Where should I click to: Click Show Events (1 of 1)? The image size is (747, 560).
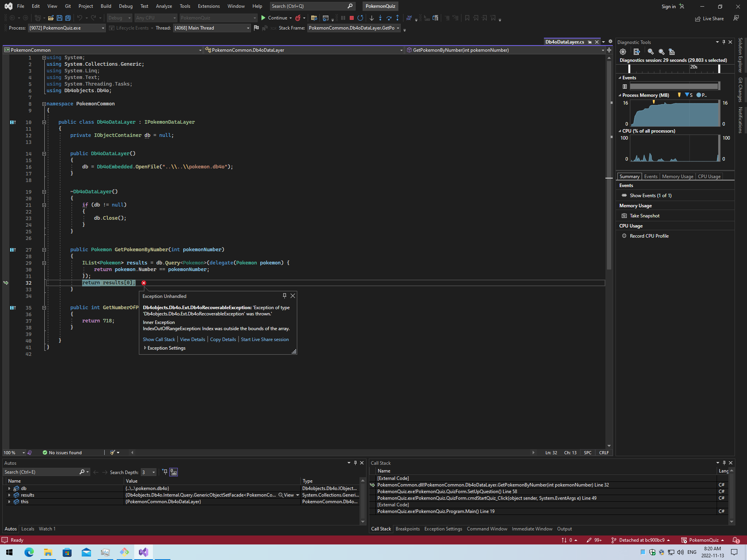point(651,196)
